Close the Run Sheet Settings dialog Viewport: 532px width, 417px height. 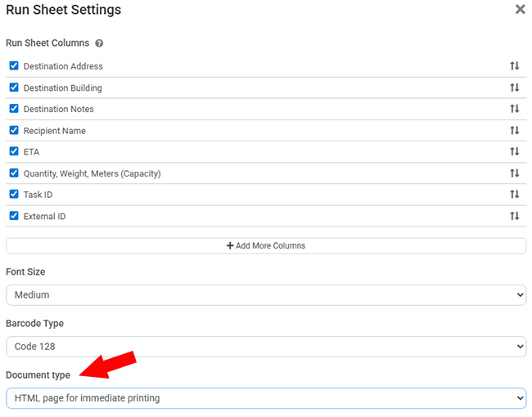(x=520, y=10)
